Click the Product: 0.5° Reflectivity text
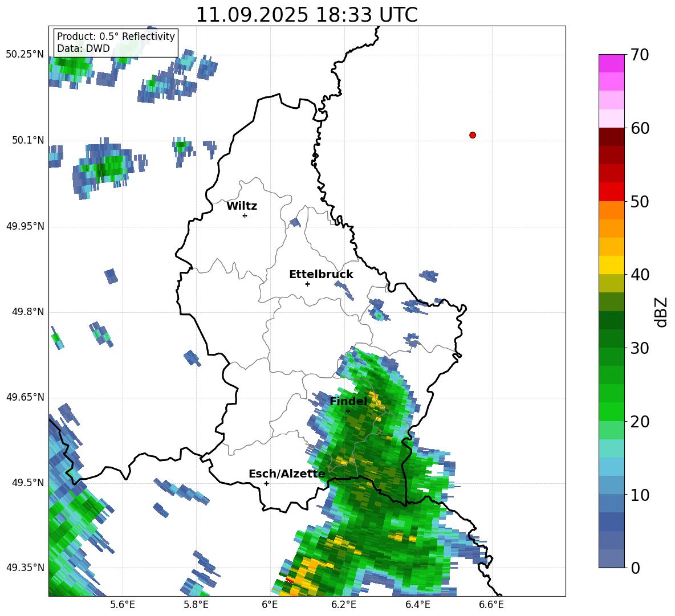Image resolution: width=675 pixels, height=616 pixels. tap(116, 36)
